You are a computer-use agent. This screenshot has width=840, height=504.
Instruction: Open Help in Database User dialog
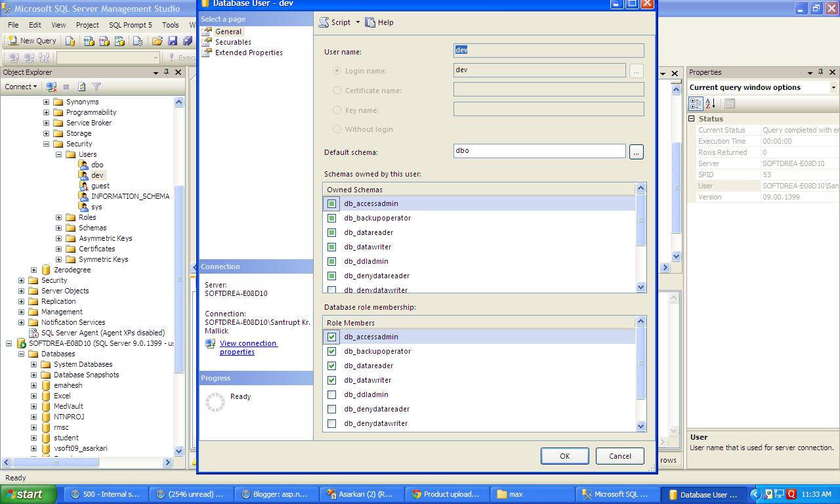(x=379, y=22)
